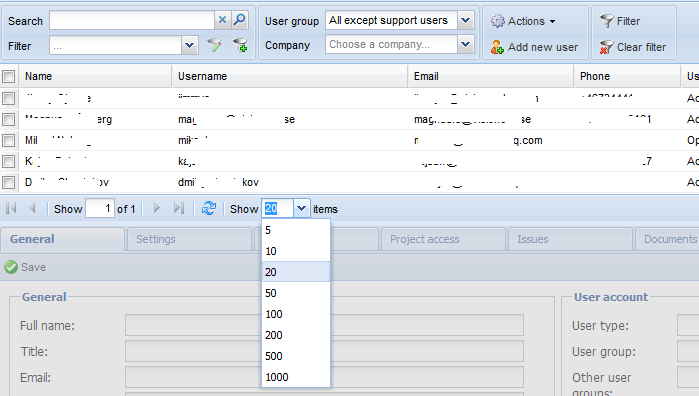Switch to the Project access tab

443,239
